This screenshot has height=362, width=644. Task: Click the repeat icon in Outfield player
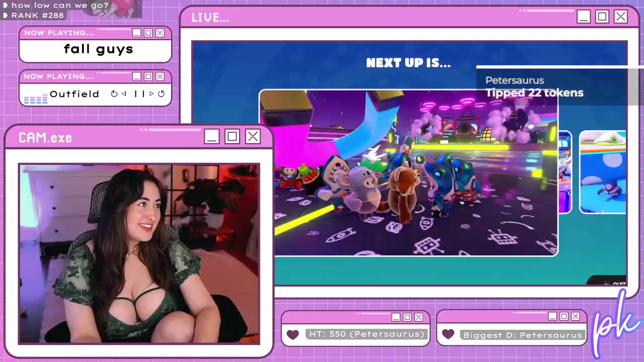(161, 94)
